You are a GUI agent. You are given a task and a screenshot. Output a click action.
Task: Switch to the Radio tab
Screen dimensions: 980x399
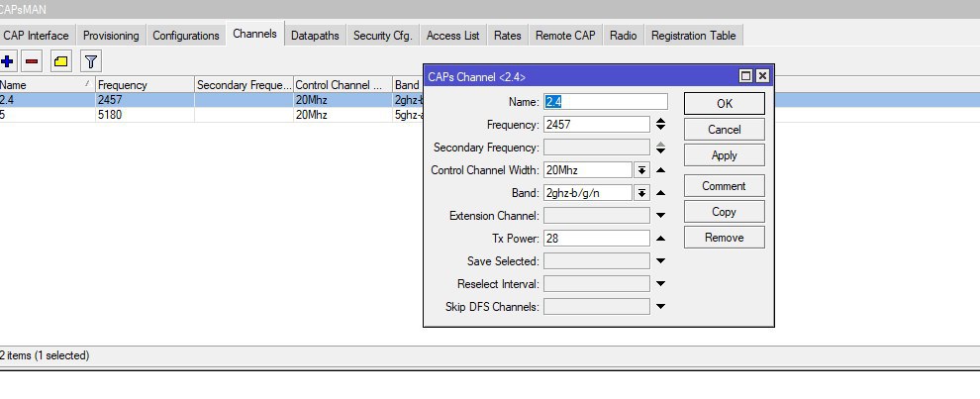623,36
